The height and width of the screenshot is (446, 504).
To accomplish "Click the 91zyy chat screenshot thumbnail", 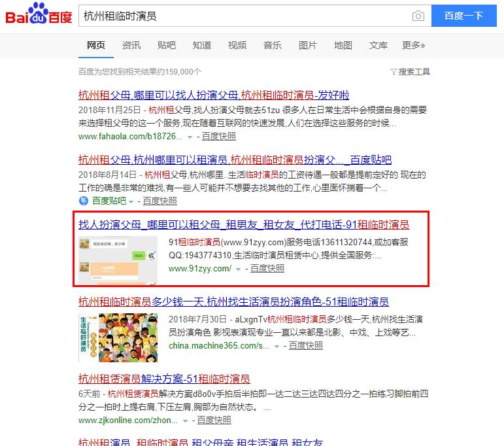I will click(x=118, y=260).
